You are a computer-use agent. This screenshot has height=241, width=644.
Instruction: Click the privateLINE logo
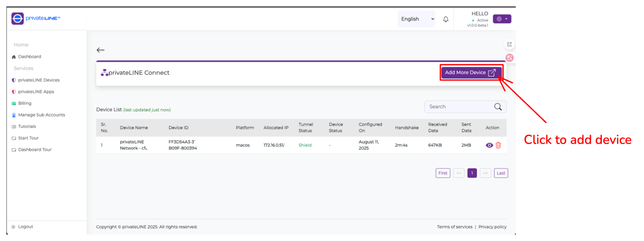pyautogui.click(x=36, y=18)
